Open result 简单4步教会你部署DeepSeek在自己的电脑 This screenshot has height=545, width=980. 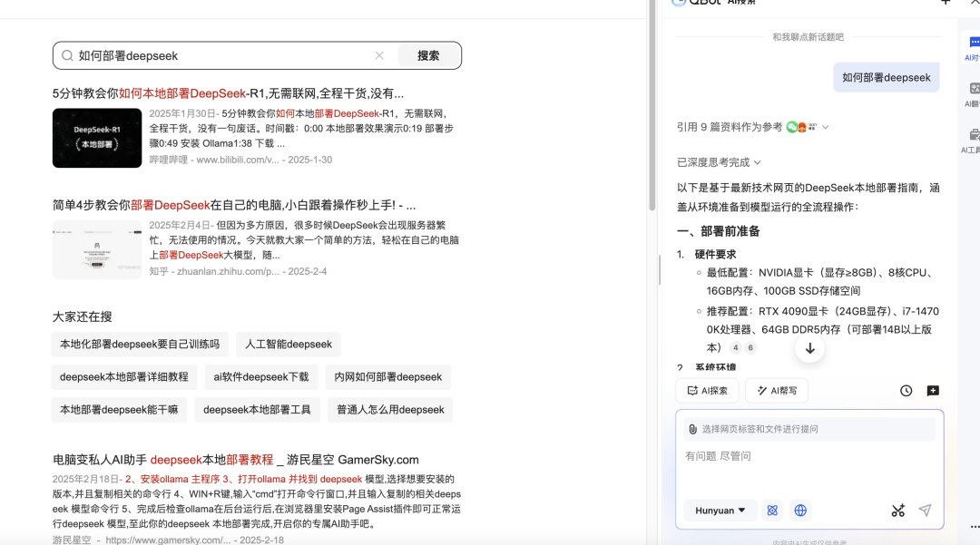(234, 205)
